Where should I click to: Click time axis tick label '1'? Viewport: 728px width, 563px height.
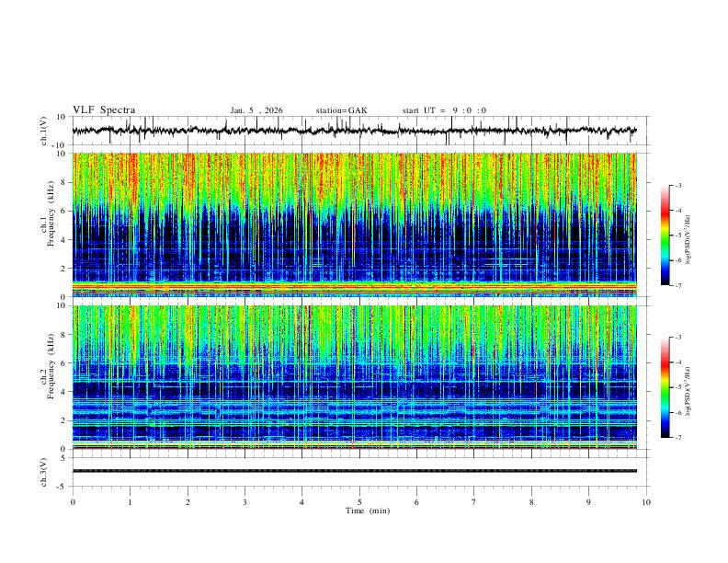130,502
